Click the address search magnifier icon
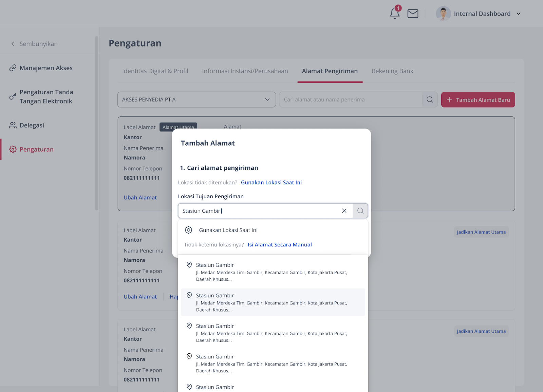This screenshot has width=543, height=392. (x=430, y=99)
